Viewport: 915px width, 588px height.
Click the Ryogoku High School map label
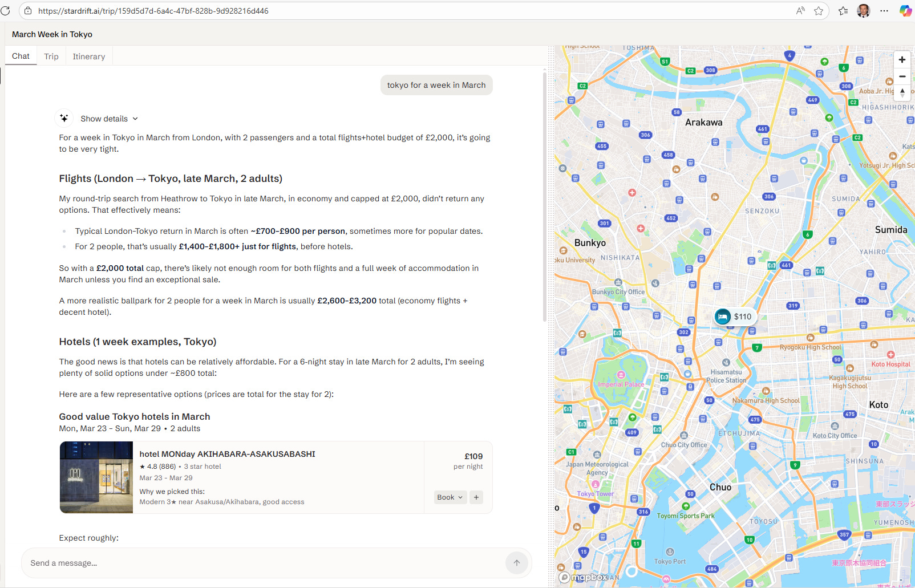(x=810, y=347)
